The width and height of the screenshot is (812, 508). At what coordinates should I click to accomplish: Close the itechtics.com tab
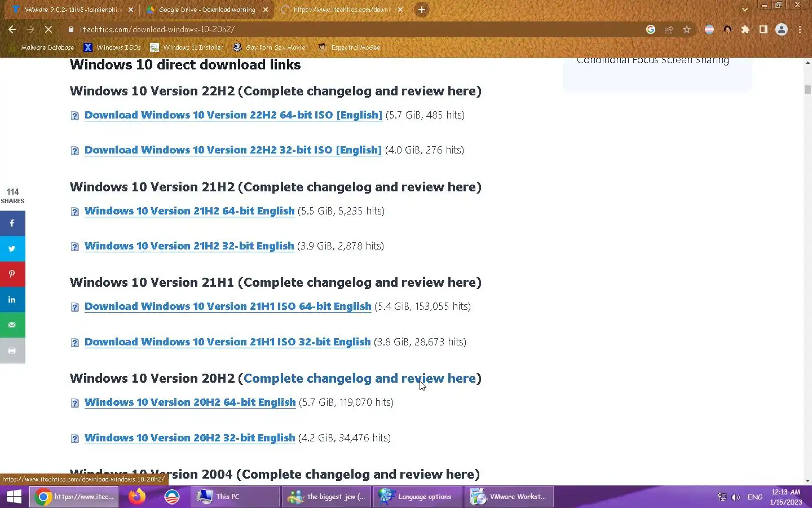point(400,10)
